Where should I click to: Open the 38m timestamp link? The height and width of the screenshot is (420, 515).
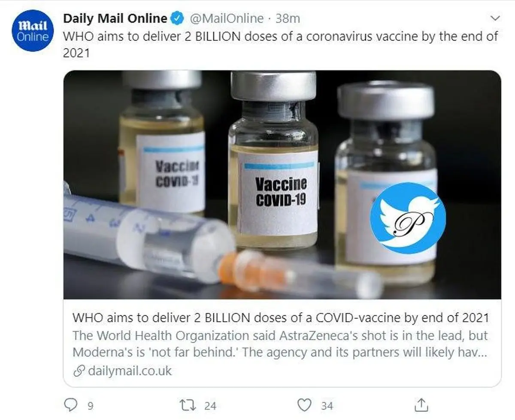coord(287,18)
